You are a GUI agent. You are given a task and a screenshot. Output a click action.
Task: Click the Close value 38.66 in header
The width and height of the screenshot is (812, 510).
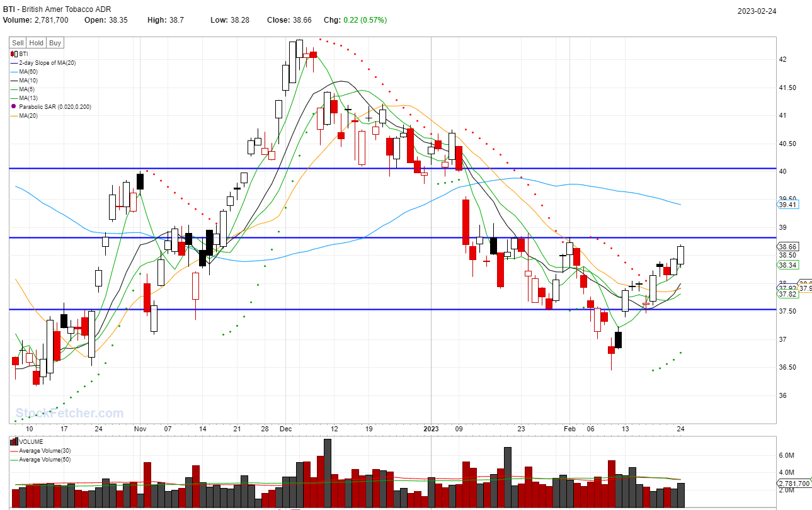304,20
